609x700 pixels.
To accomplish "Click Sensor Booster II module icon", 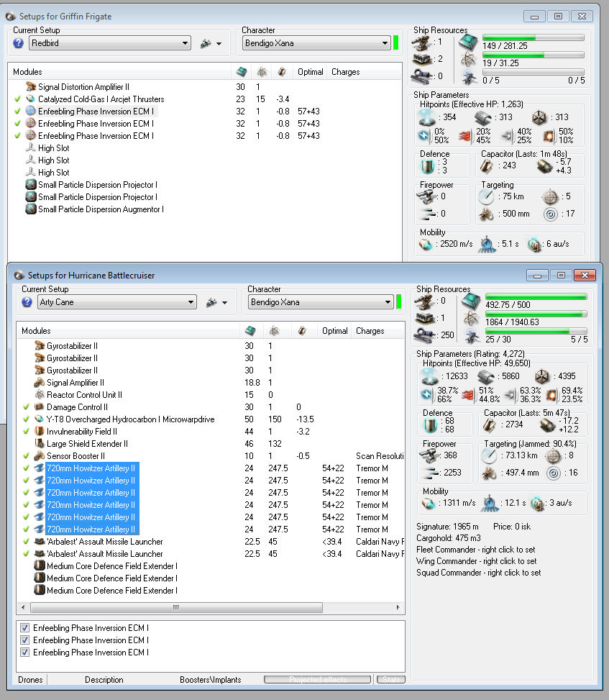I will click(40, 456).
